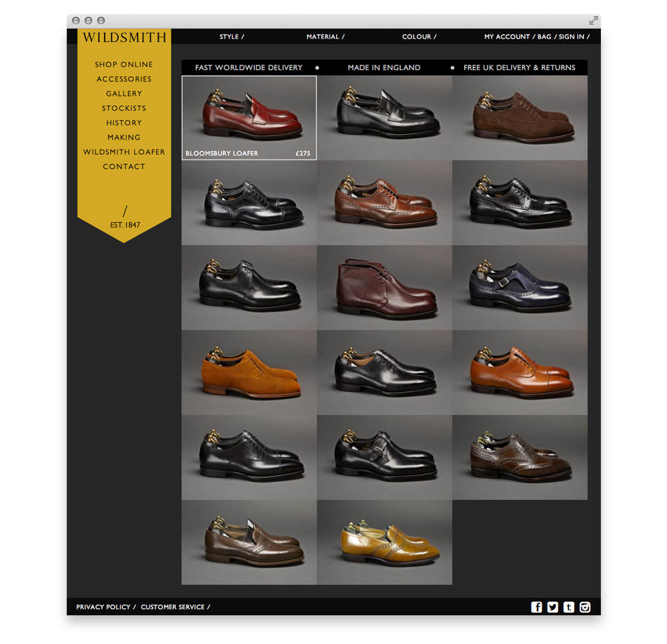Image resolution: width=667 pixels, height=644 pixels.
Task: Open the shopping Bag
Action: coord(544,37)
